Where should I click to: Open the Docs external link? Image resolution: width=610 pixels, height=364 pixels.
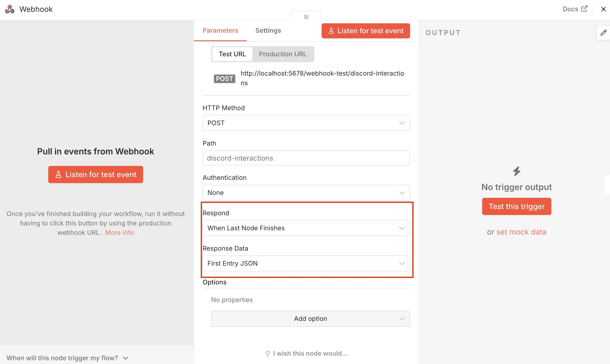click(x=574, y=9)
